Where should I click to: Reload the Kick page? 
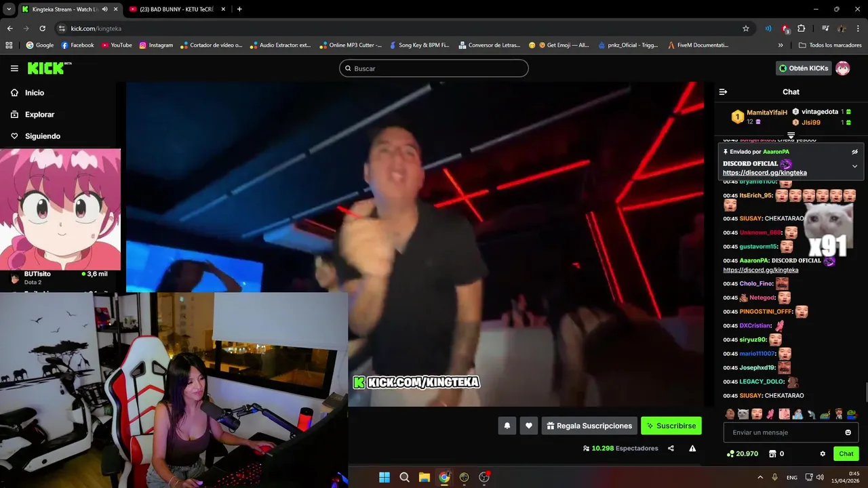(x=42, y=28)
